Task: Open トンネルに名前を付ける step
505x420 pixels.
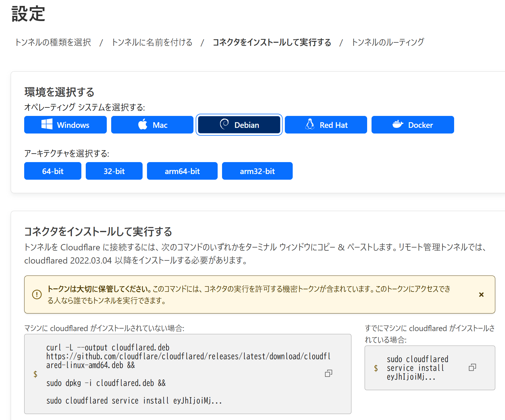Action: click(x=152, y=42)
